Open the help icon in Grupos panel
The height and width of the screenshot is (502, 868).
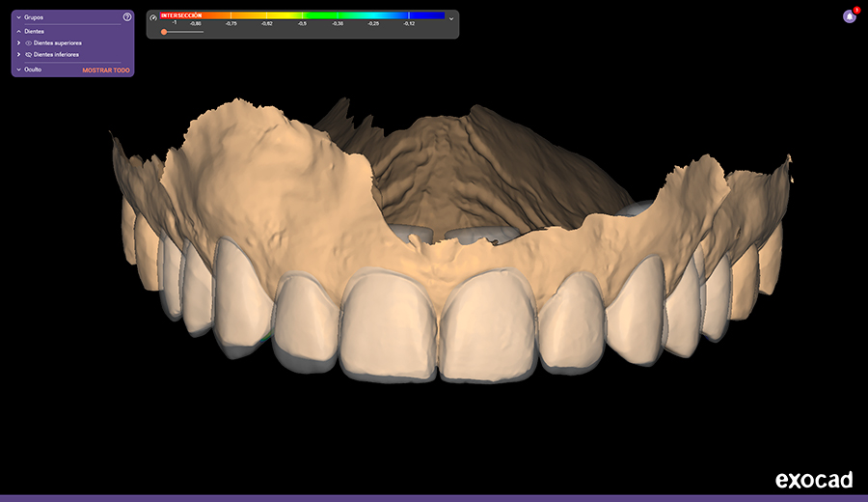127,17
